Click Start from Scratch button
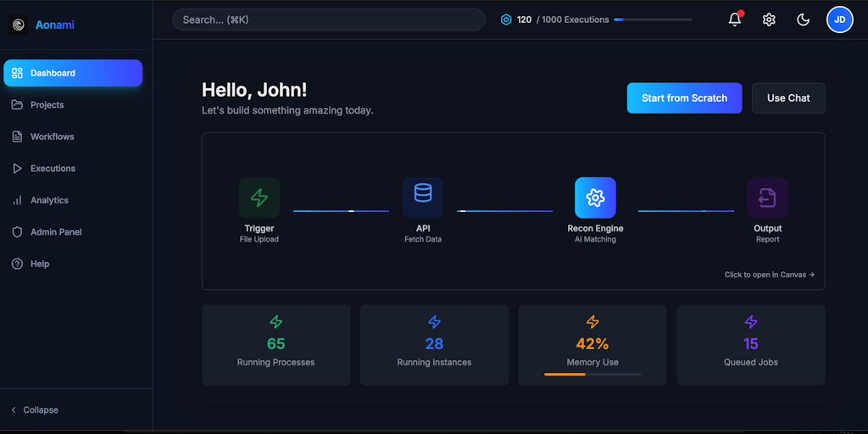The image size is (868, 434). point(684,98)
